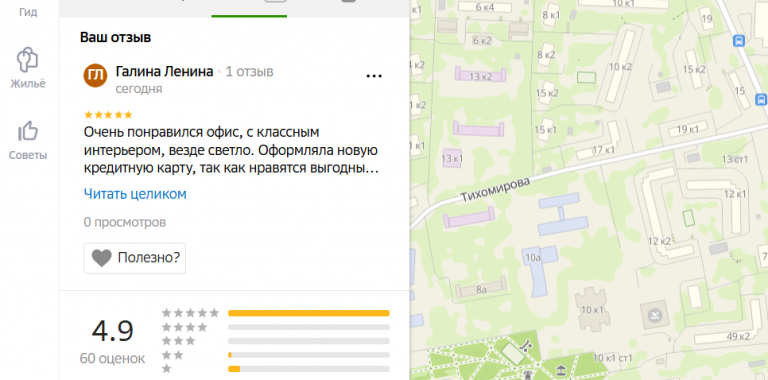
Task: Click the Тихомирова street label on map
Action: click(x=495, y=190)
